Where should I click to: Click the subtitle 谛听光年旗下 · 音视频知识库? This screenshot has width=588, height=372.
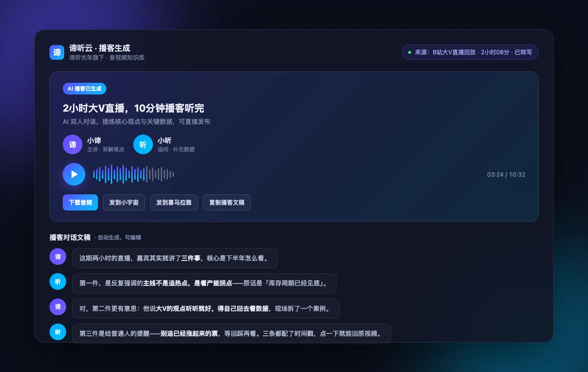coord(107,58)
